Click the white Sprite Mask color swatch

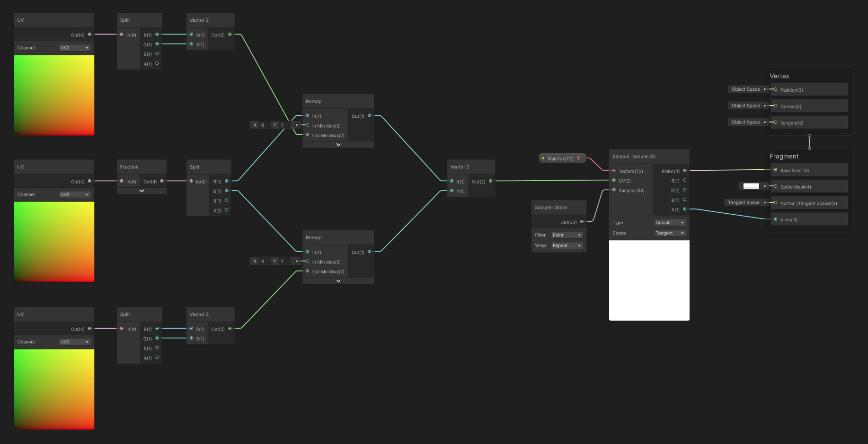pyautogui.click(x=751, y=186)
